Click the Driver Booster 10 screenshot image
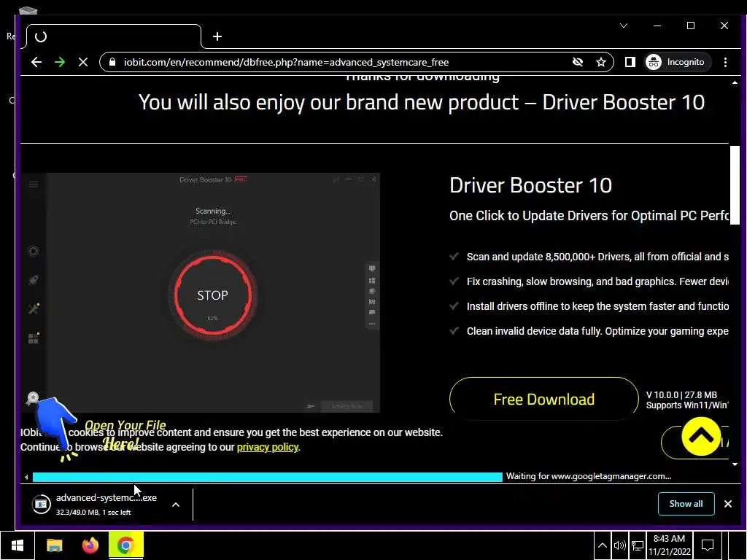 pos(201,292)
